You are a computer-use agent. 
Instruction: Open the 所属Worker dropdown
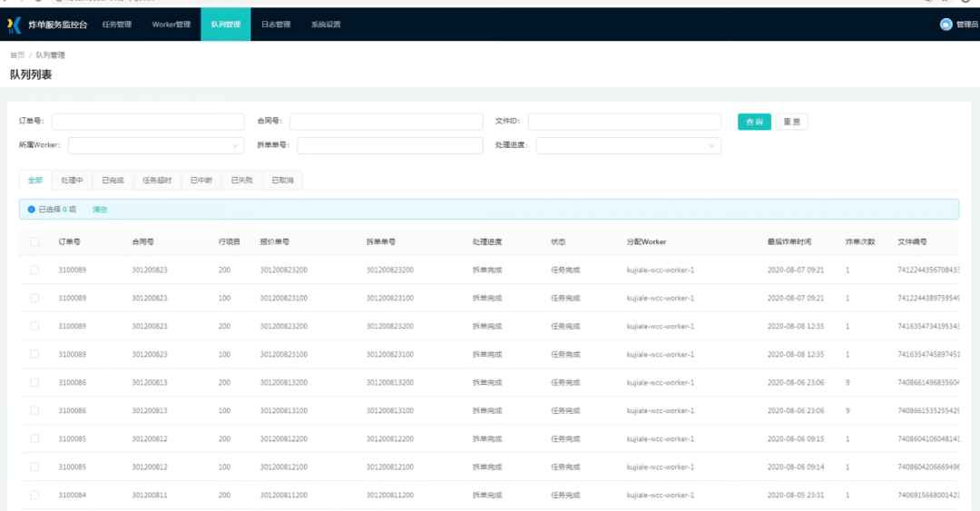155,145
